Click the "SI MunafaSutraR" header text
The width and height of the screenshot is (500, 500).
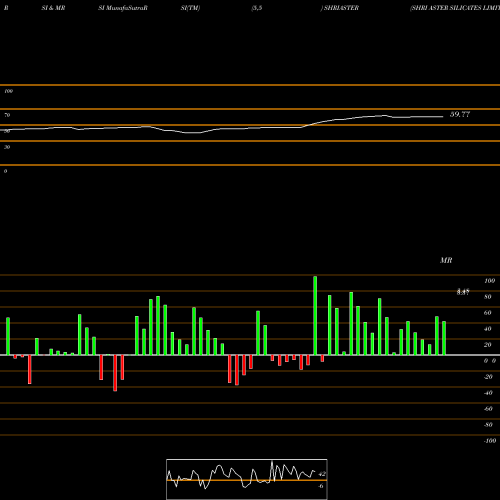[x=123, y=8]
